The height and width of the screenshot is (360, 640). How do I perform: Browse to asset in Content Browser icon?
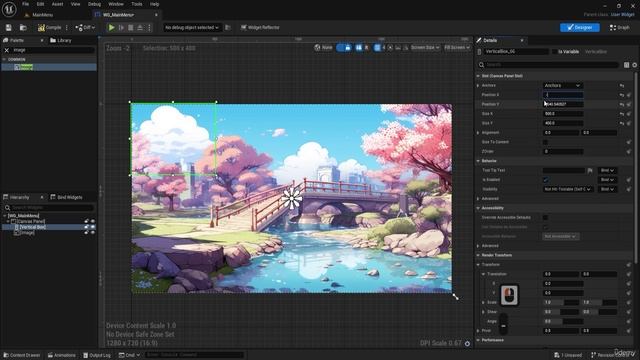tap(23, 27)
